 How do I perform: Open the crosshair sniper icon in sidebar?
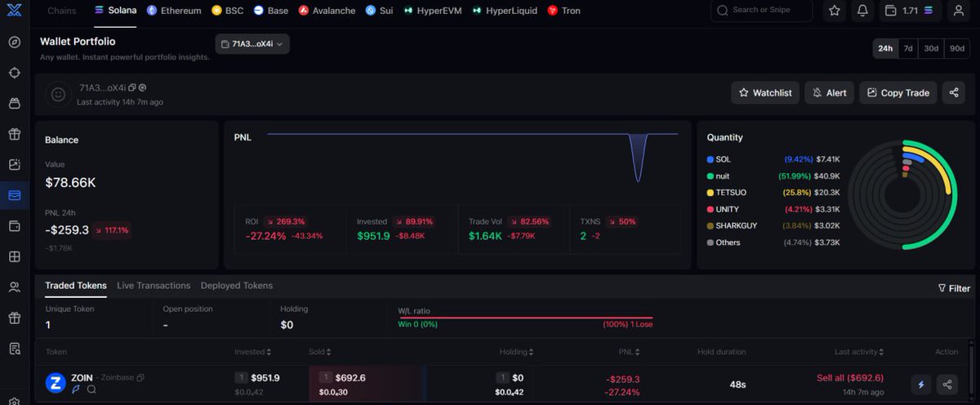coord(14,73)
